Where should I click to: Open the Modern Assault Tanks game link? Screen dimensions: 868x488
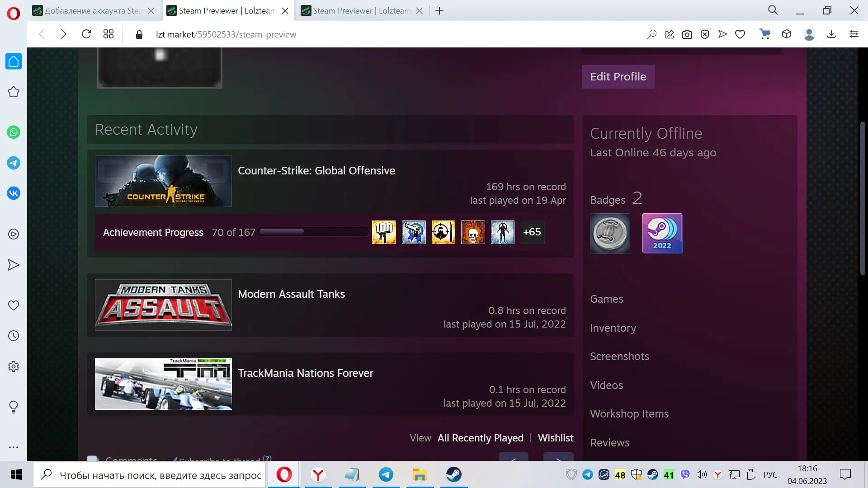click(292, 294)
